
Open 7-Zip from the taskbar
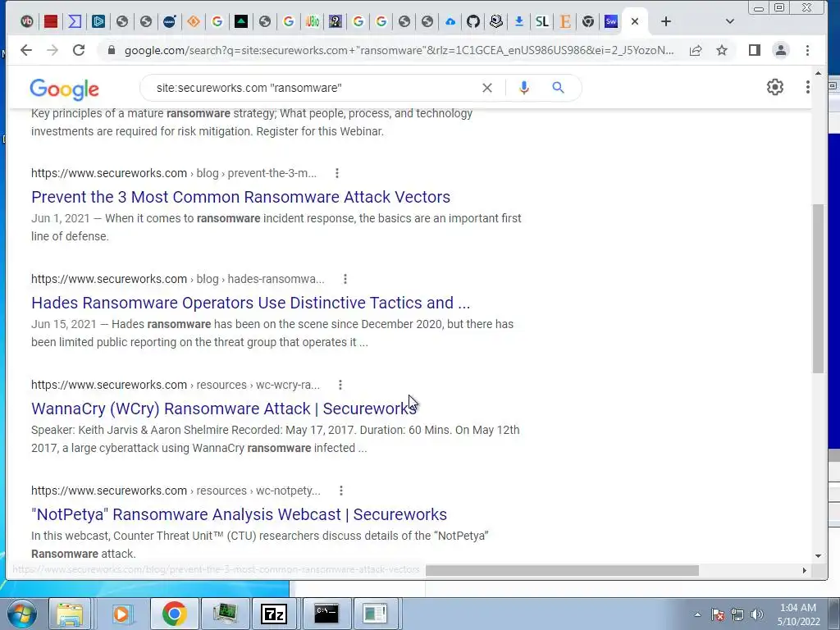coord(274,614)
